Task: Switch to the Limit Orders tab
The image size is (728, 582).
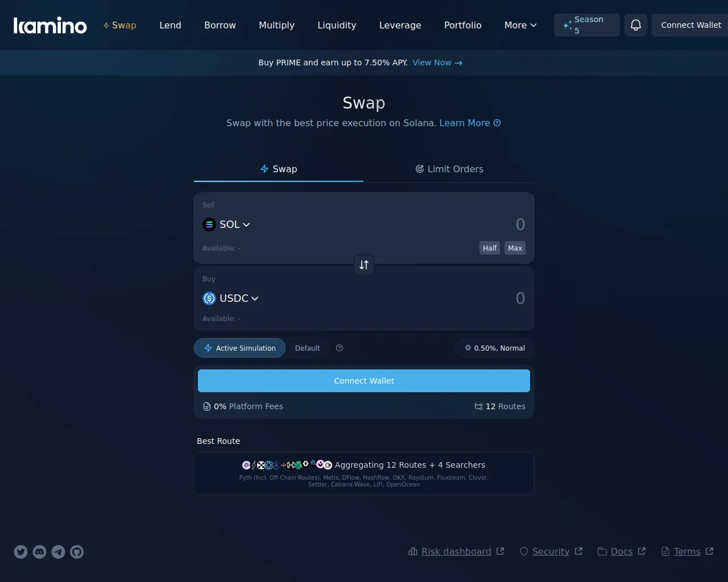Action: click(x=449, y=169)
